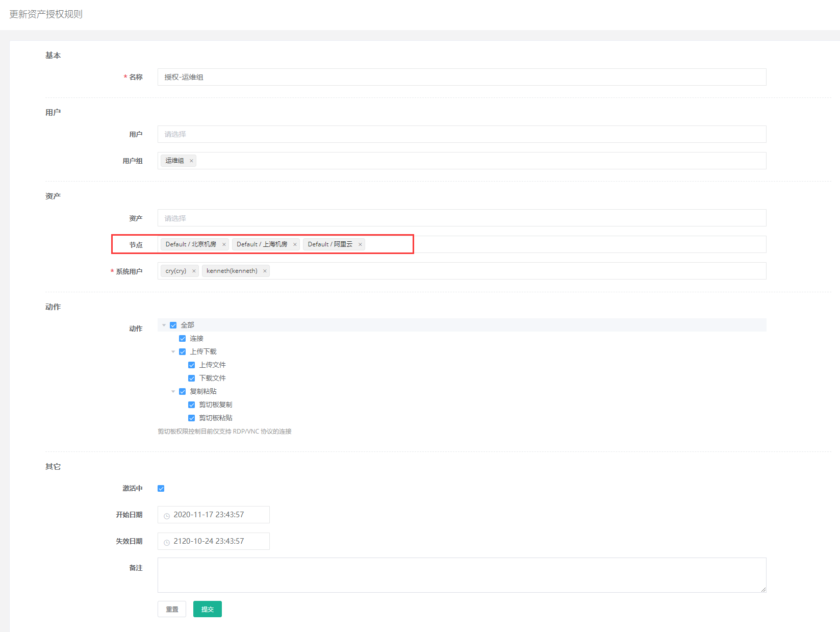
Task: Uncheck the 上传文件 checkbox
Action: pos(192,365)
